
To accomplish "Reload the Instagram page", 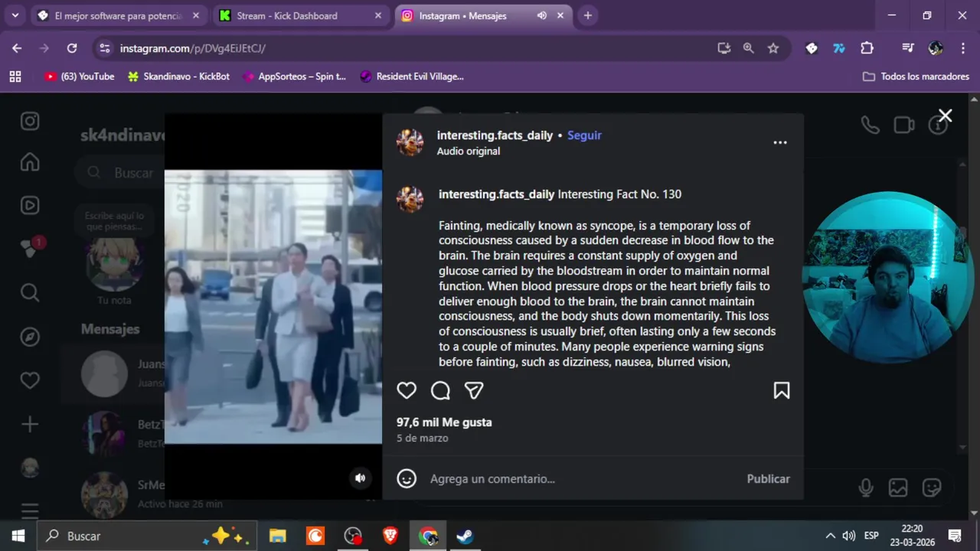I will [x=72, y=48].
